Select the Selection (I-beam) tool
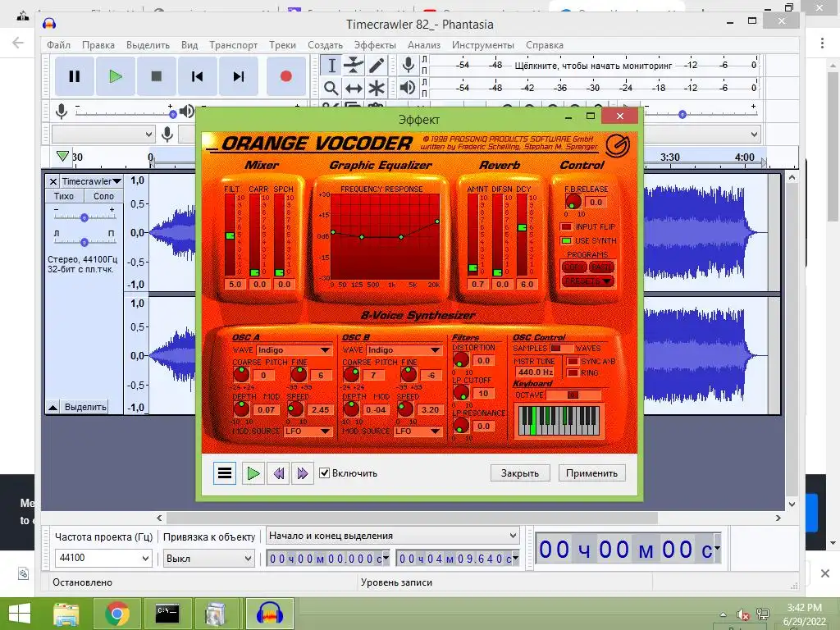The width and height of the screenshot is (840, 630). [331, 66]
